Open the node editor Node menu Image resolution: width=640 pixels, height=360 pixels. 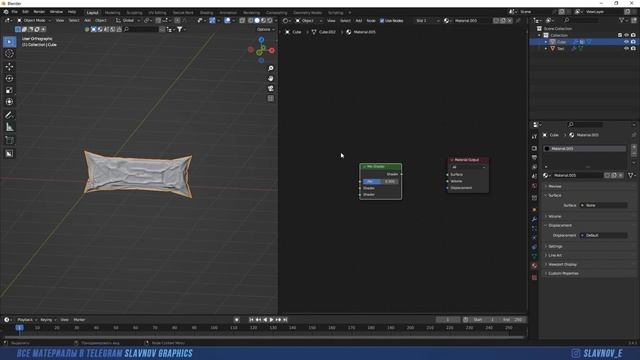click(x=371, y=20)
